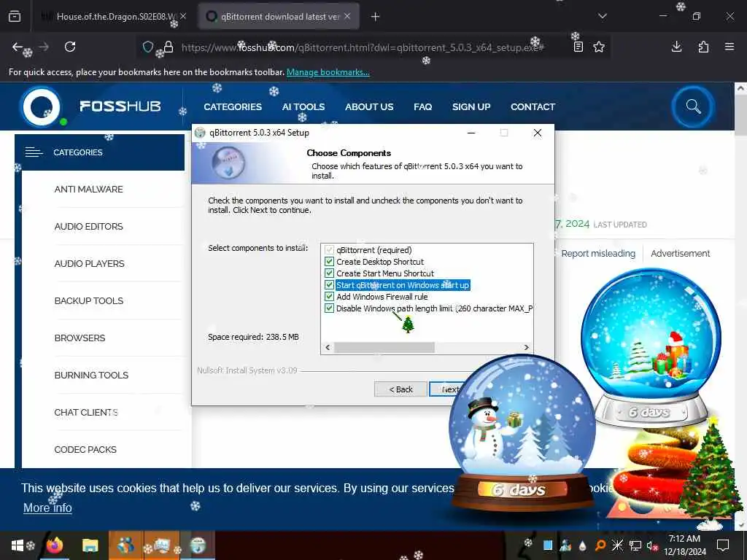Click Back button in setup wizard
This screenshot has width=747, height=560.
(x=400, y=389)
